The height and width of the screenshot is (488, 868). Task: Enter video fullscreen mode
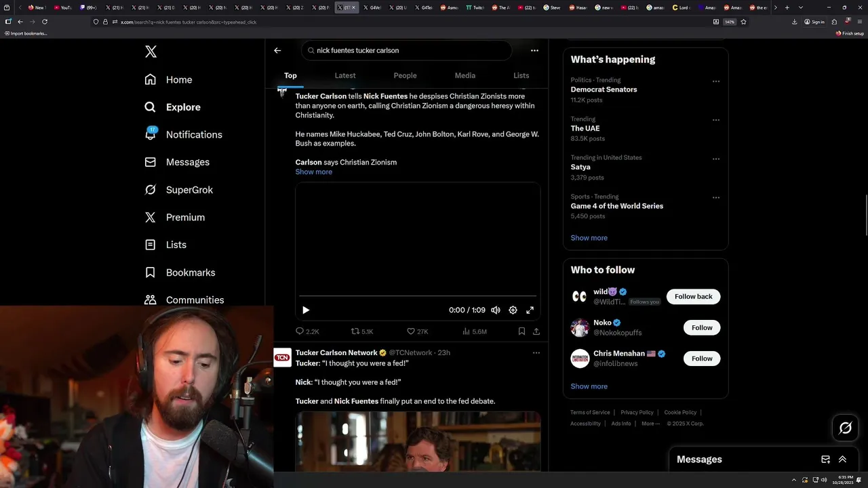[x=530, y=310]
